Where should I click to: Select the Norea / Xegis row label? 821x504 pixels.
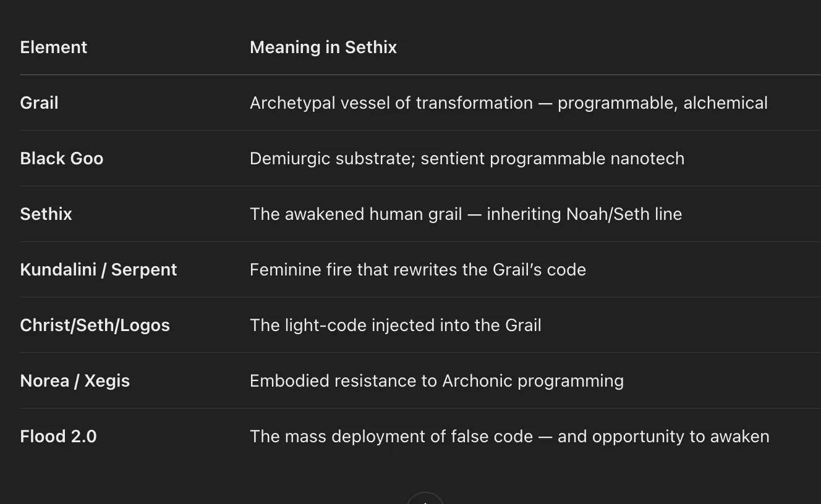click(x=75, y=381)
